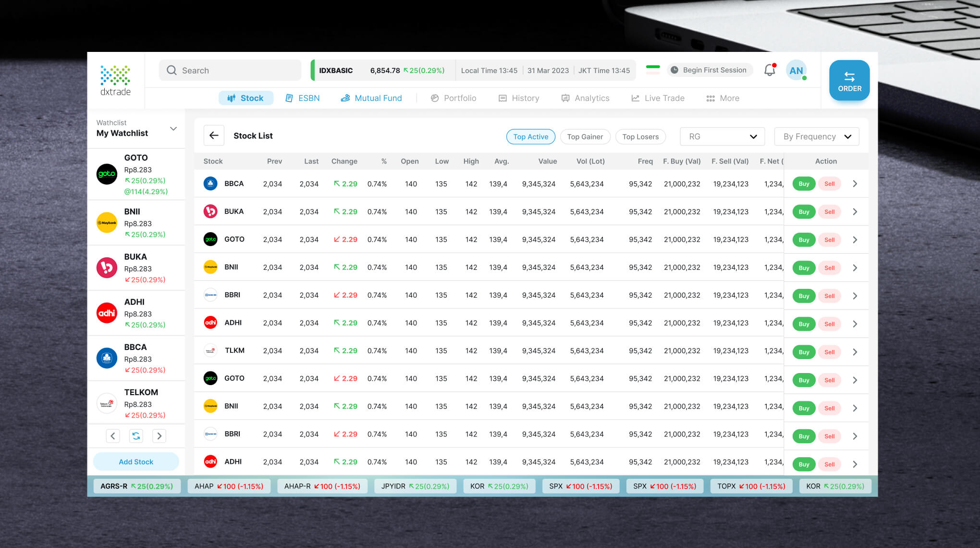
Task: Go to next watchlist page
Action: point(159,436)
